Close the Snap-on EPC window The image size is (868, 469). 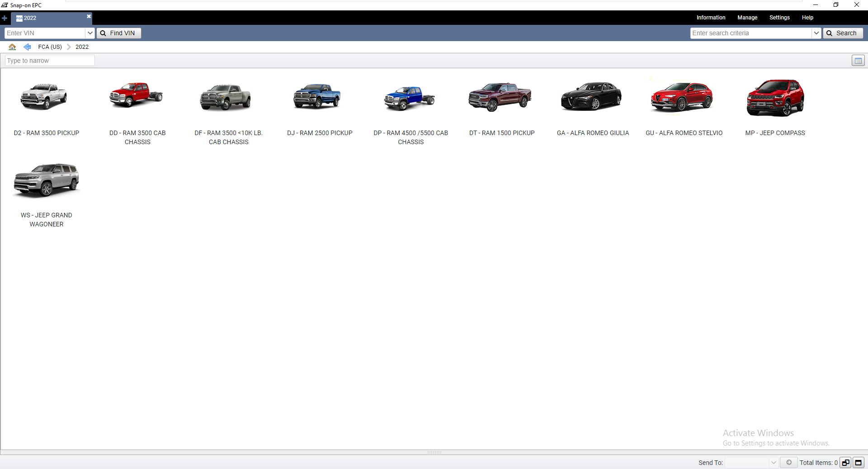tap(857, 5)
